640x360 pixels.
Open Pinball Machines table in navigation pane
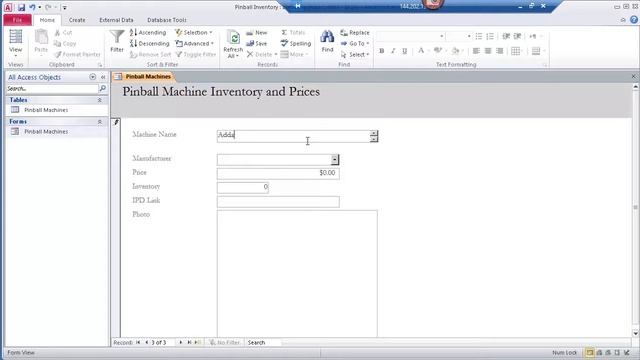point(46,110)
